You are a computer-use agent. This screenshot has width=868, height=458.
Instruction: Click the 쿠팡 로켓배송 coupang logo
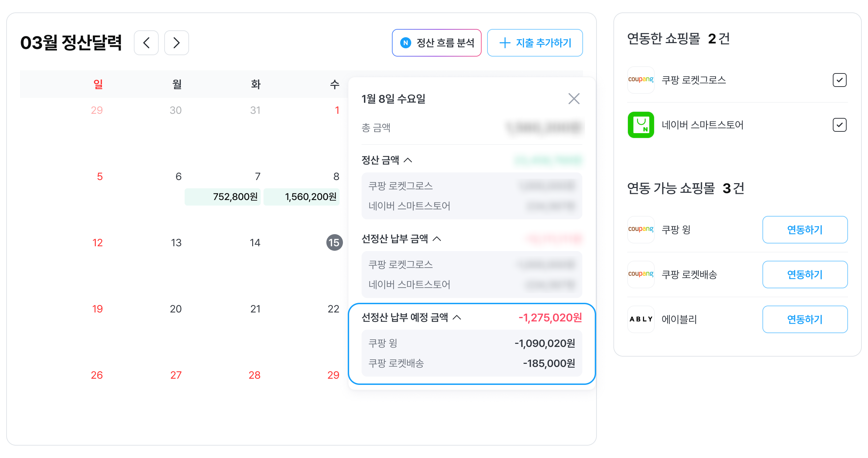point(641,275)
